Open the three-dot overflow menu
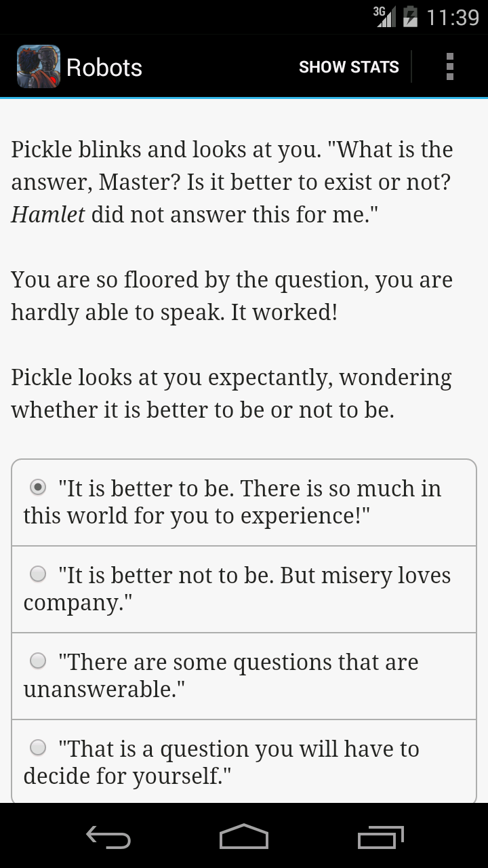The image size is (488, 868). [449, 66]
